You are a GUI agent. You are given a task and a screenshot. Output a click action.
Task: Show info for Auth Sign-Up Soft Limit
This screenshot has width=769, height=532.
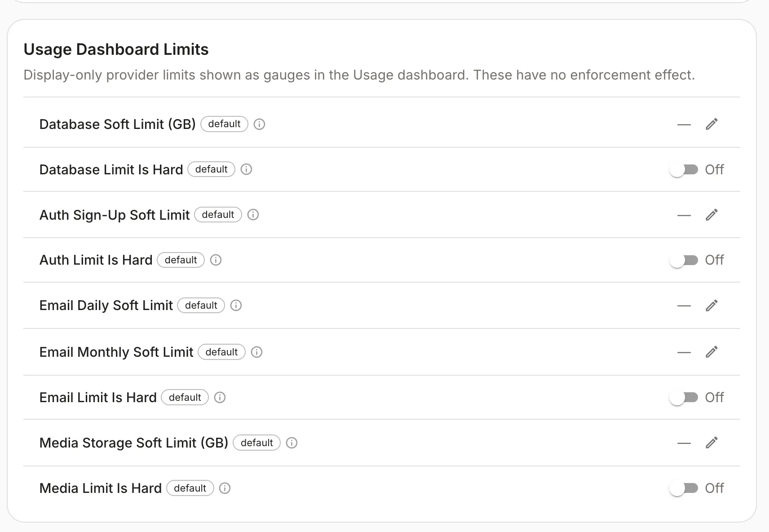click(x=253, y=215)
